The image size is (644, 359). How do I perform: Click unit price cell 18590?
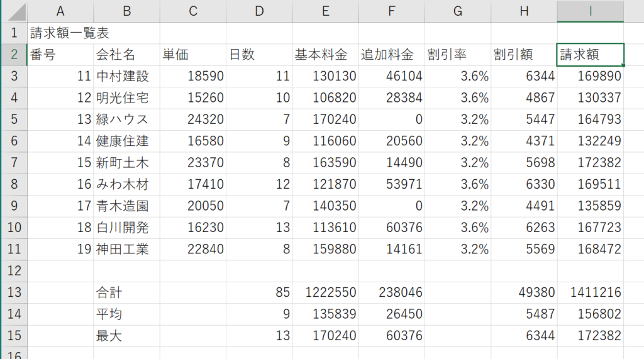193,76
